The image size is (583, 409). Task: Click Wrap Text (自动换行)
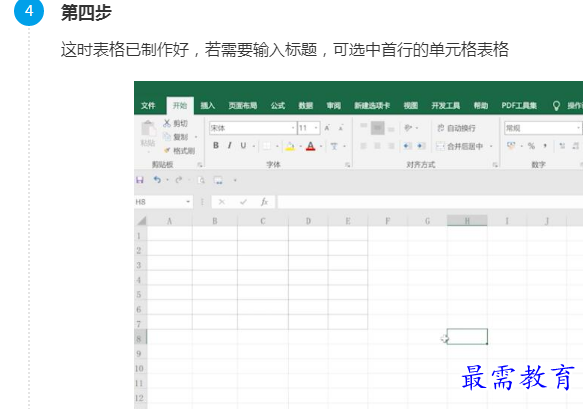pos(456,128)
